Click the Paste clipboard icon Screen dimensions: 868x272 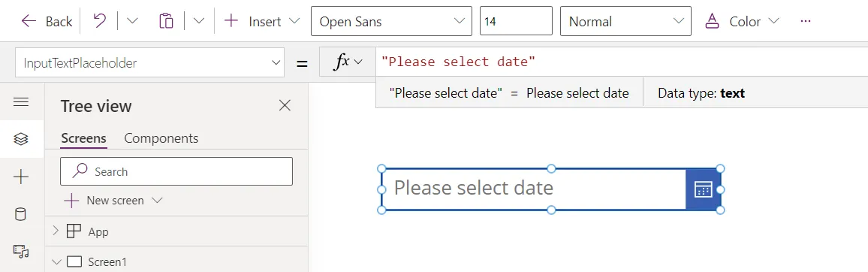(166, 21)
